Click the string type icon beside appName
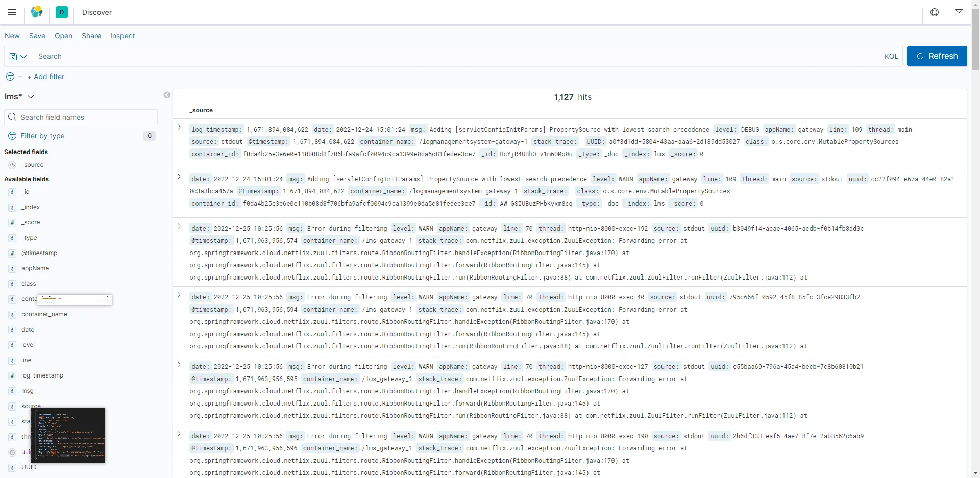Viewport: 980px width, 478px height. click(12, 268)
